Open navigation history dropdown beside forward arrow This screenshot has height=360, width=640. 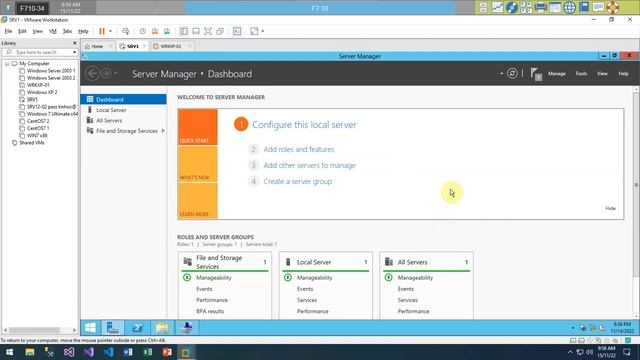point(116,73)
